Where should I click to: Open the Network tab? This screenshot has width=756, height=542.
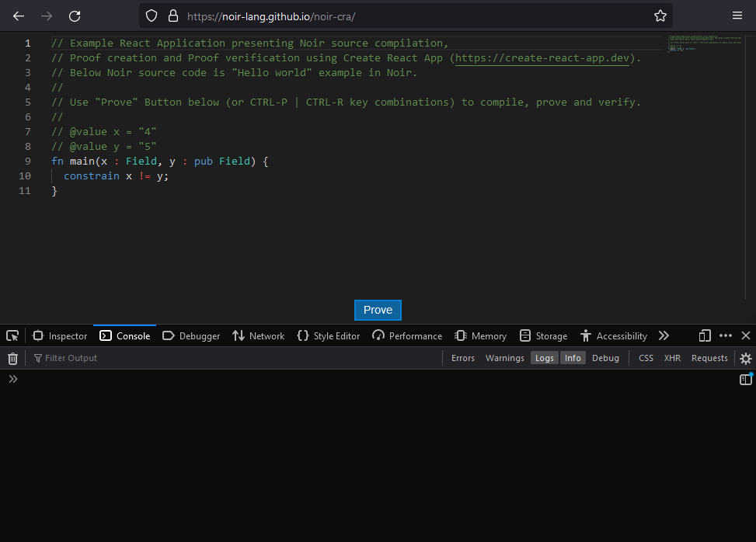(x=259, y=335)
